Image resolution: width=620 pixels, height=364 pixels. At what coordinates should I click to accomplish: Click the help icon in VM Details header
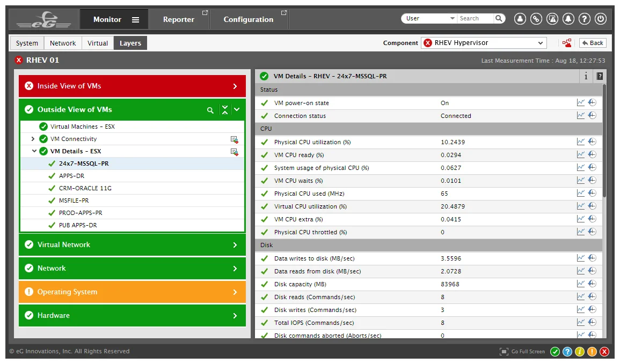(600, 76)
